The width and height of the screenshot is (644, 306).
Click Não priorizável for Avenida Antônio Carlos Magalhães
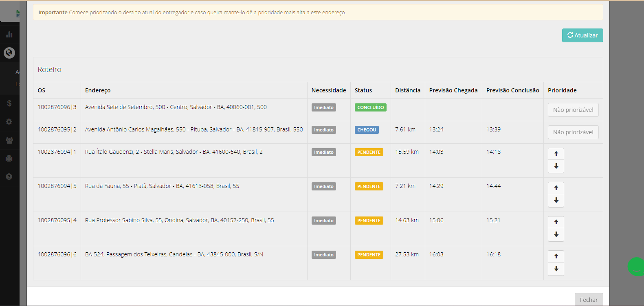pyautogui.click(x=573, y=132)
